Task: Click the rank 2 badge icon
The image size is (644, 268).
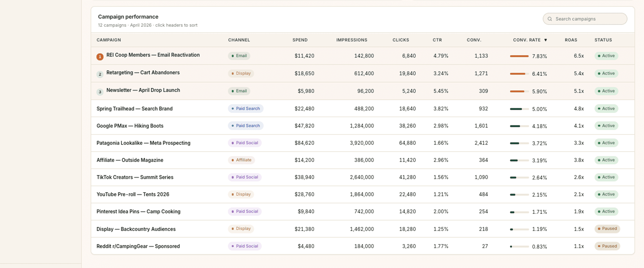Action: (100, 74)
